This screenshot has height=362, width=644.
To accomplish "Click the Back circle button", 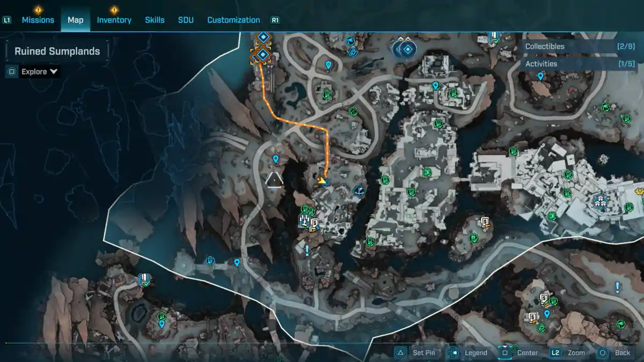I will coord(603,352).
